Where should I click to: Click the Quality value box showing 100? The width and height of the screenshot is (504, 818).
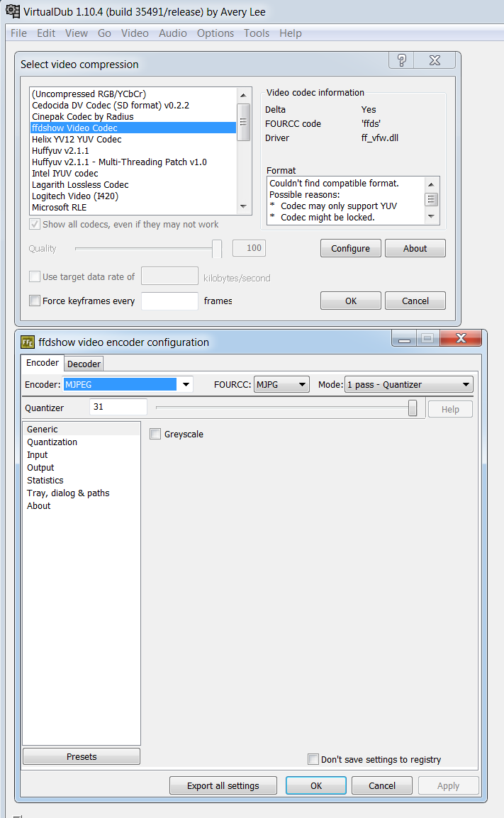click(x=250, y=248)
